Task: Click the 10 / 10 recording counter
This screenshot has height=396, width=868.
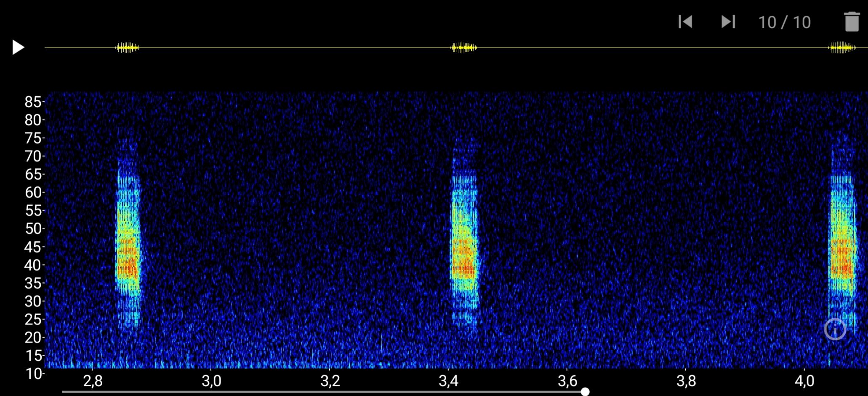Action: tap(784, 22)
